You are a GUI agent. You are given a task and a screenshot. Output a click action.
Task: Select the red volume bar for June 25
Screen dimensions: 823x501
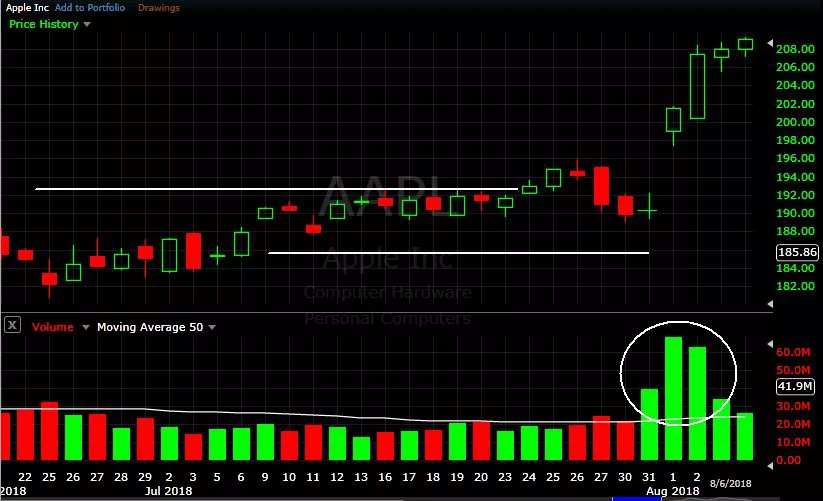49,431
